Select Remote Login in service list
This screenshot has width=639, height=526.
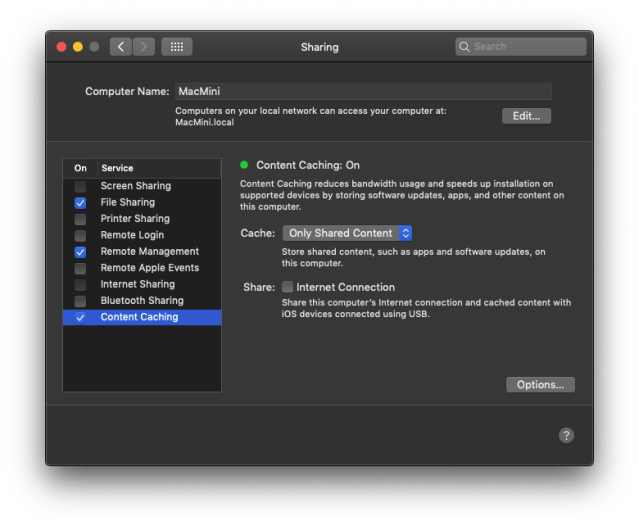coord(132,235)
